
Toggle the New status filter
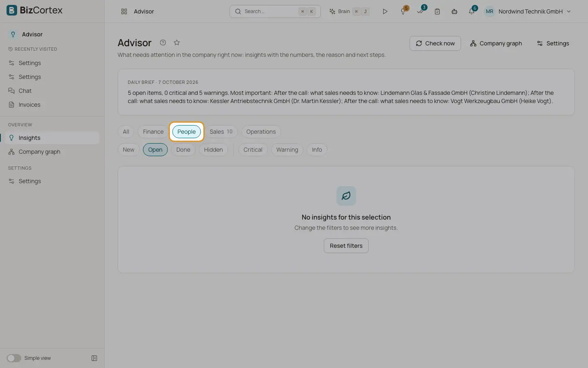pyautogui.click(x=129, y=150)
